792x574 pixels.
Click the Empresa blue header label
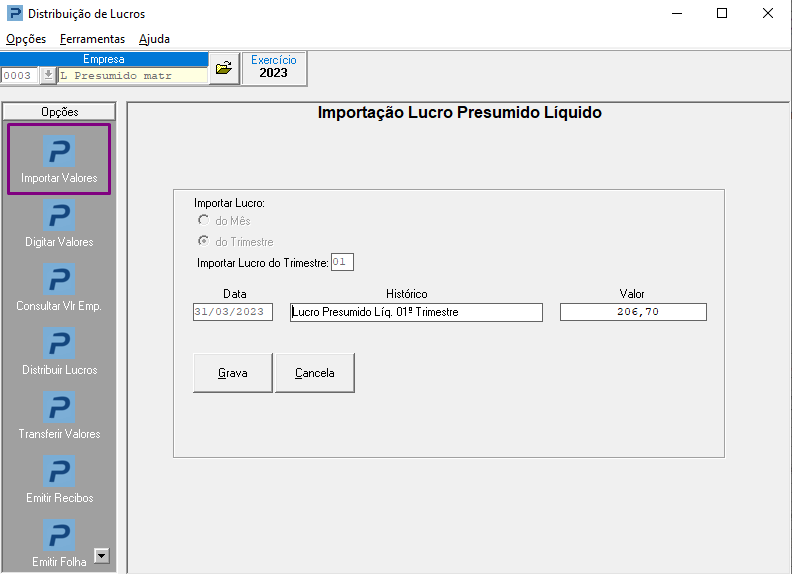click(104, 59)
